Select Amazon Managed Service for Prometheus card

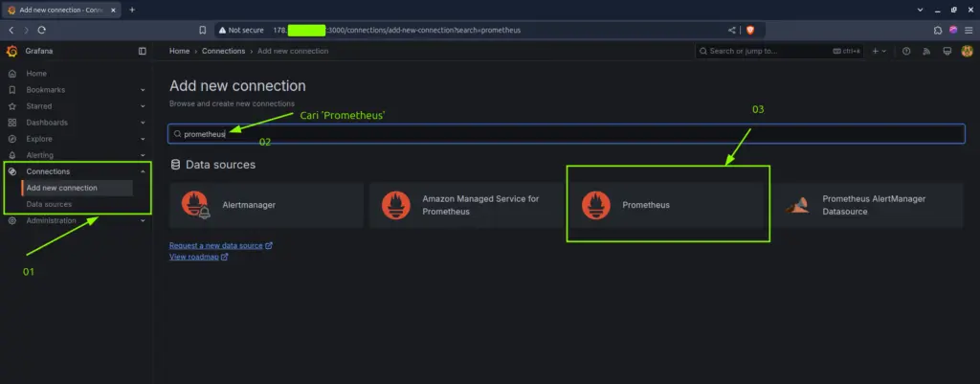pyautogui.click(x=466, y=205)
